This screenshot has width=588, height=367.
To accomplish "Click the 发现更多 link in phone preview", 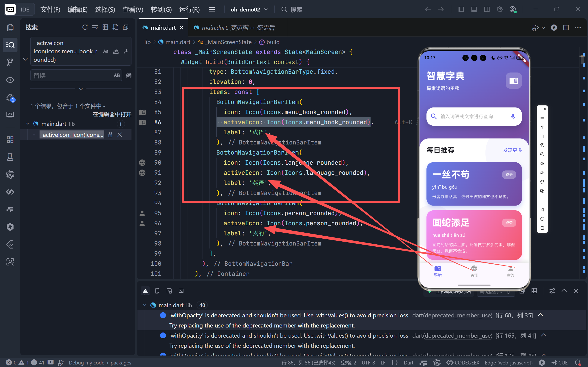I will pos(512,150).
